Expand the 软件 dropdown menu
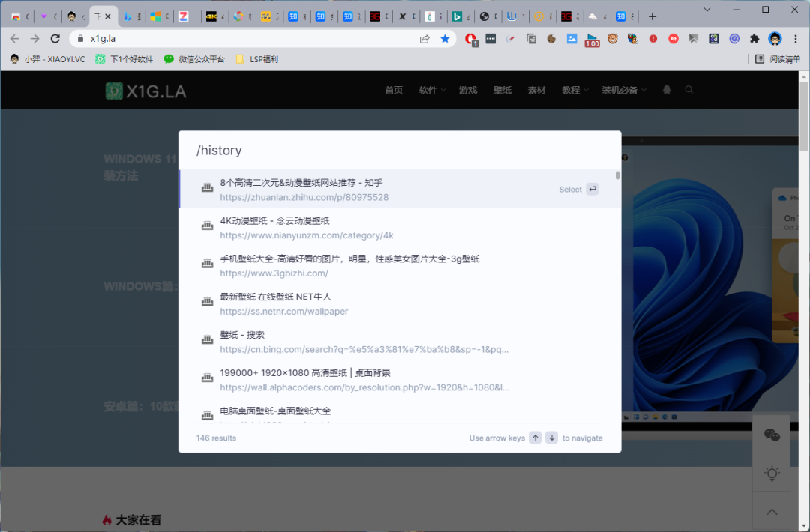 point(432,90)
